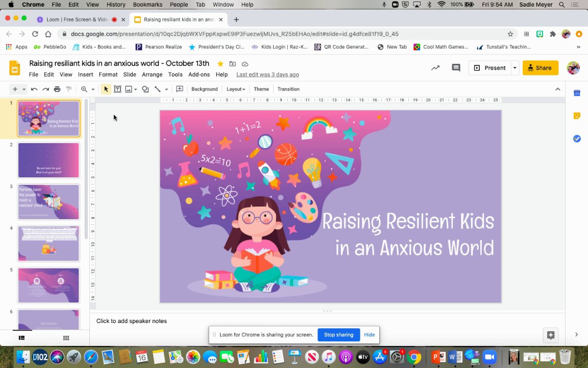Open the Insert menu
The image size is (588, 368).
85,75
